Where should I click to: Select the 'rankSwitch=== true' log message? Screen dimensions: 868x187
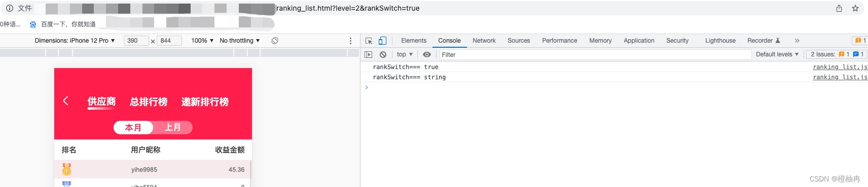406,67
